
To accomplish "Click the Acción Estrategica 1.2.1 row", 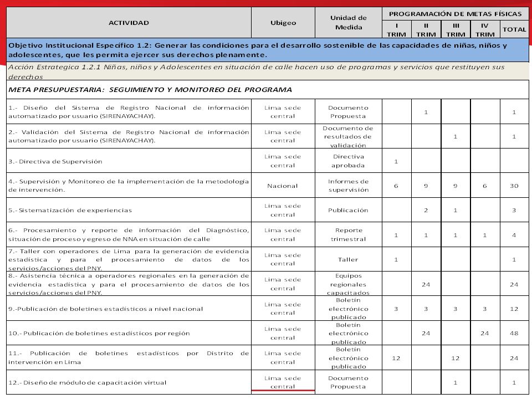I will [267, 71].
